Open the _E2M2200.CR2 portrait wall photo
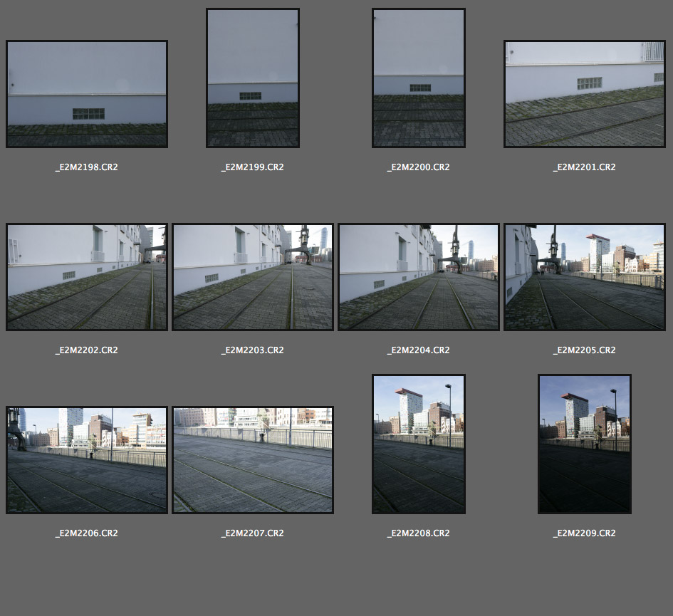Screen dimensions: 673x616 coord(419,78)
